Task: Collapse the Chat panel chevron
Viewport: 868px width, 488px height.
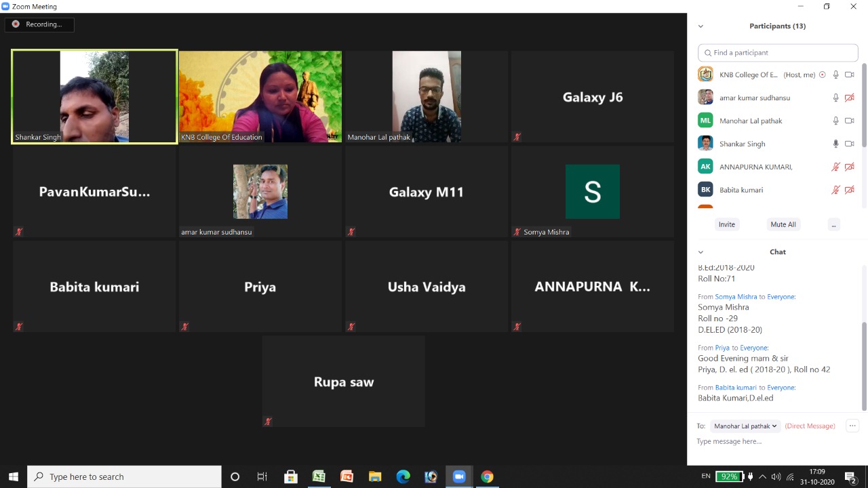Action: (x=701, y=252)
